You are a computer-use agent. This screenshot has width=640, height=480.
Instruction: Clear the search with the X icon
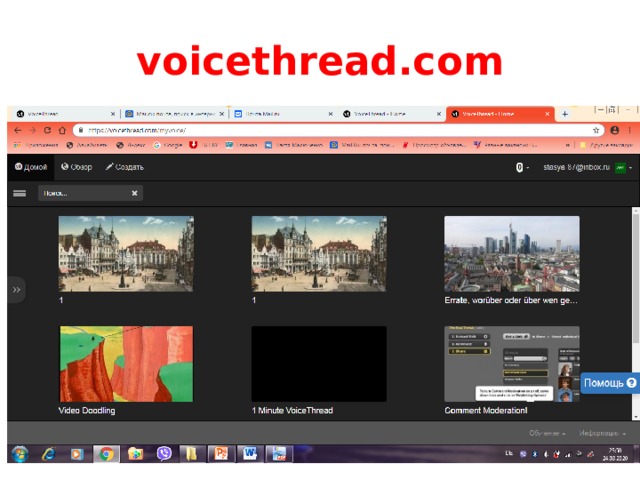tap(135, 193)
